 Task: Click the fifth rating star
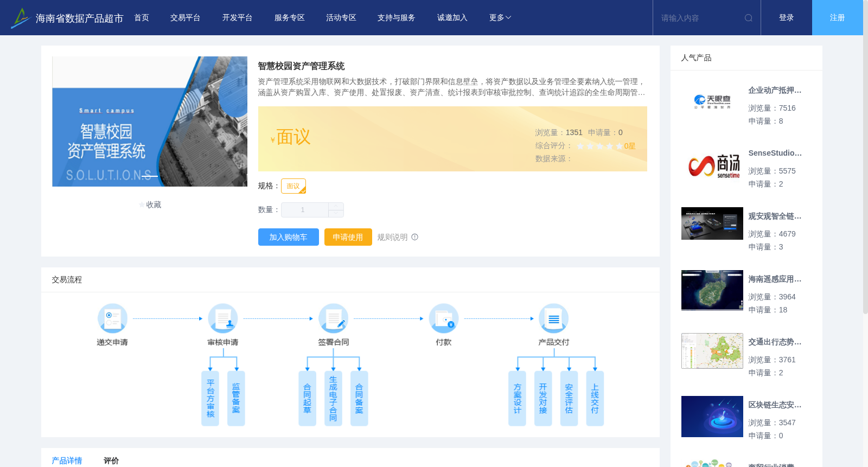tap(619, 146)
